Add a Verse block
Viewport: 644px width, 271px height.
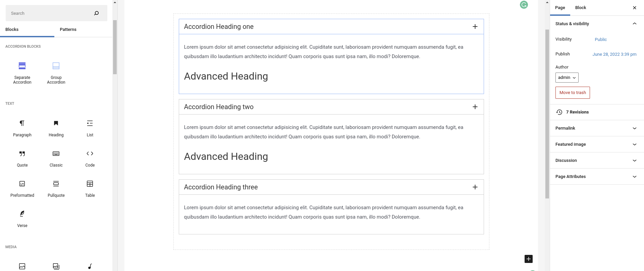(22, 219)
